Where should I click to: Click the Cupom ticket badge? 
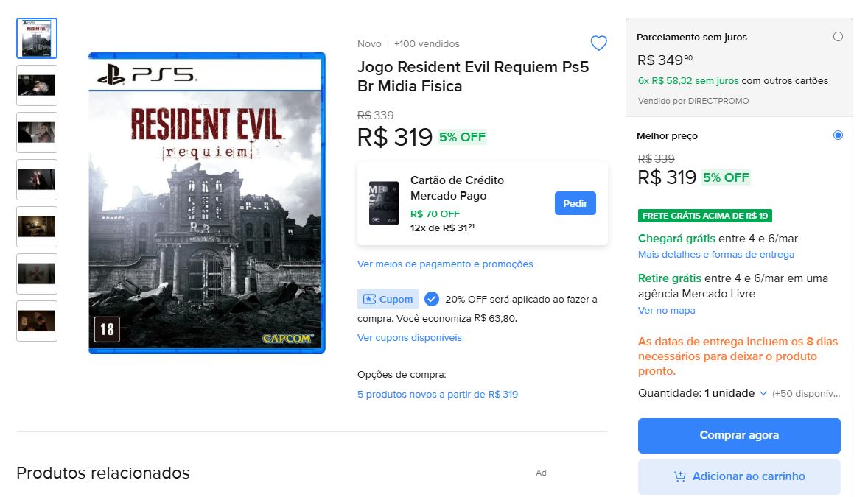click(388, 299)
